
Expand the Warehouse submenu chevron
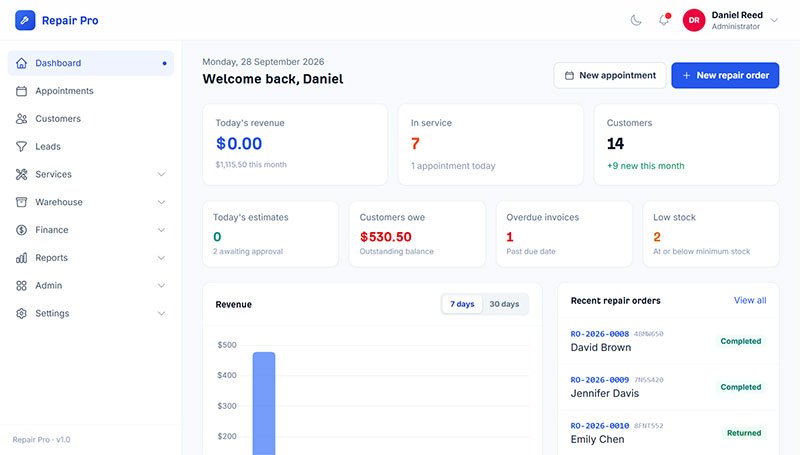pyautogui.click(x=161, y=202)
